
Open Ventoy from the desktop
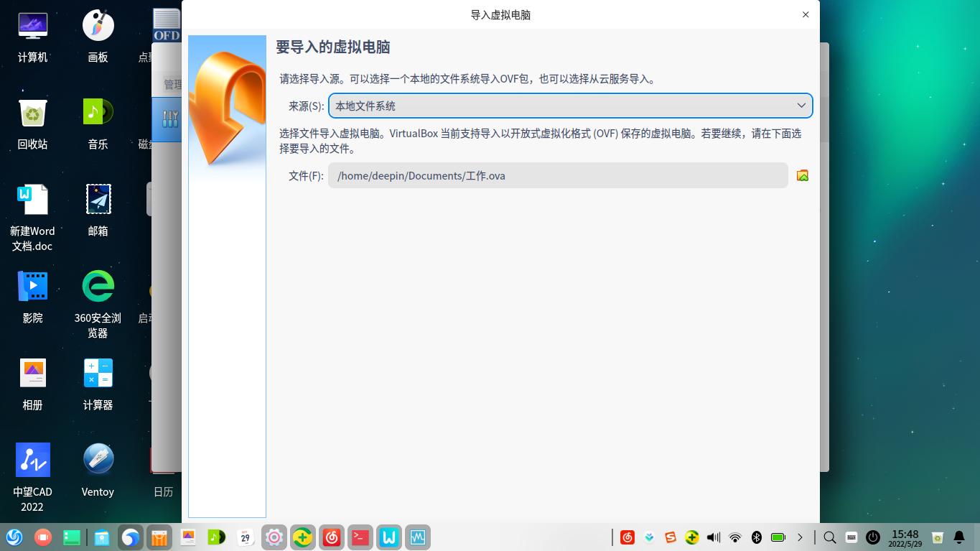click(x=98, y=458)
